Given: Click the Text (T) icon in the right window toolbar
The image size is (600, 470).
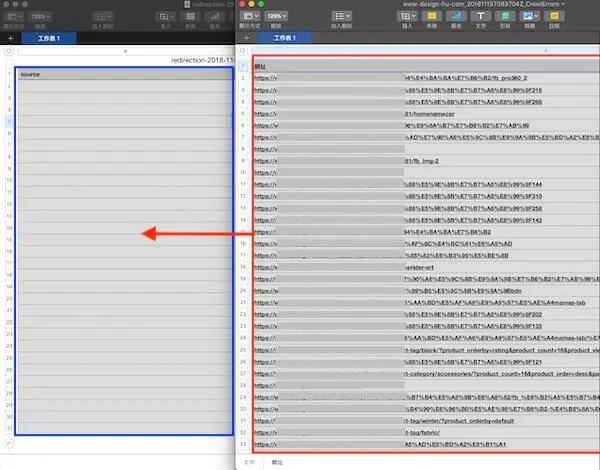Looking at the screenshot, I should point(481,16).
